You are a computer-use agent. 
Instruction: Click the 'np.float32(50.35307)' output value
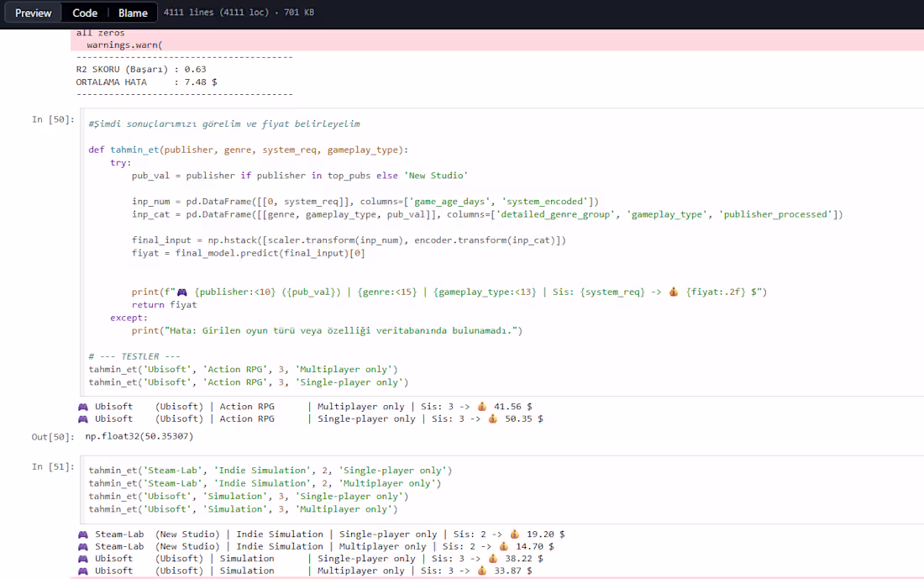pos(139,436)
